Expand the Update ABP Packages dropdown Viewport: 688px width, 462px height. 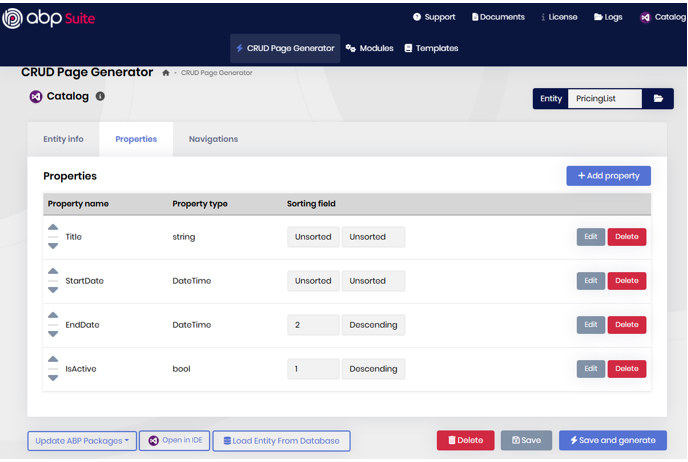[x=82, y=441]
